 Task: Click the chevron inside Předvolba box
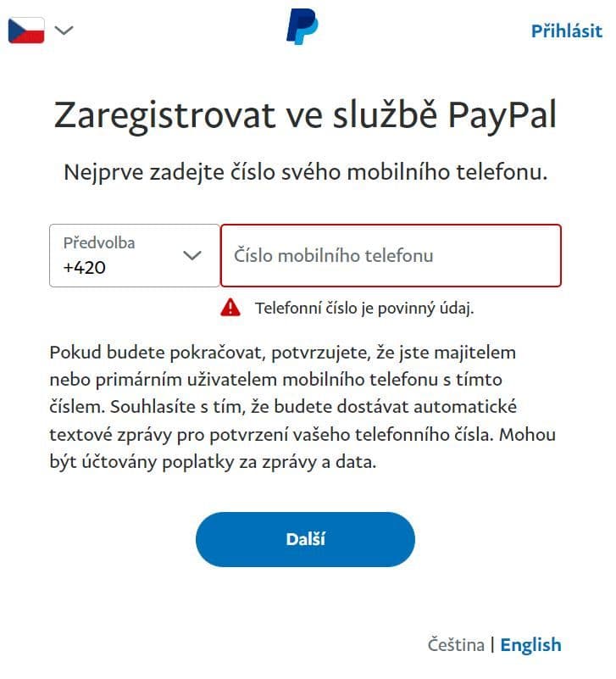(x=192, y=255)
